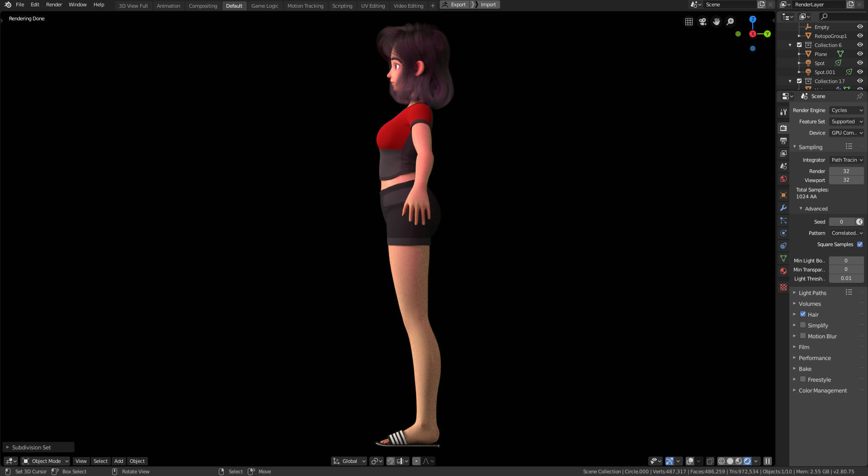Open the Render Engine Cycles dropdown
The width and height of the screenshot is (868, 476).
click(846, 110)
